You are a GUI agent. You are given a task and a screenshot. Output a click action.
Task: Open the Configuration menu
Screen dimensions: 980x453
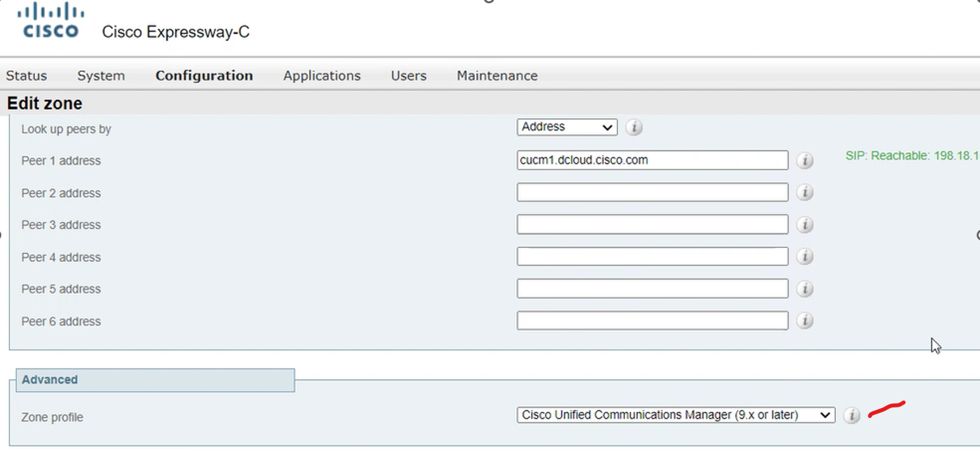pyautogui.click(x=204, y=76)
